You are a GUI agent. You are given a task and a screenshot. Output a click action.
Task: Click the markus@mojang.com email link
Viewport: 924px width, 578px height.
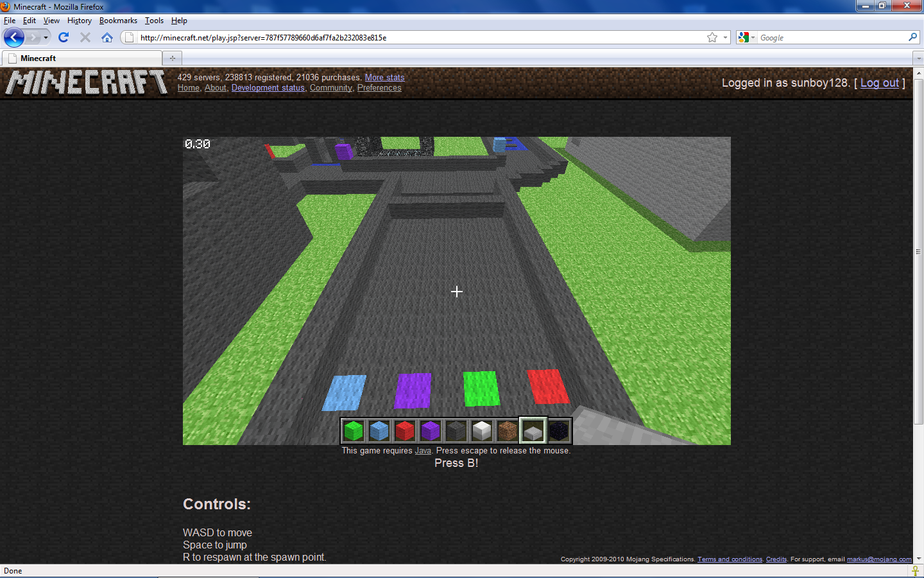(879, 559)
